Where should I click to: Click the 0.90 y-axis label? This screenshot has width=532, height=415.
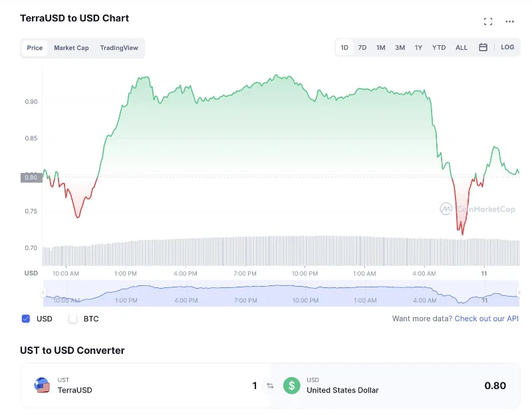tap(31, 102)
